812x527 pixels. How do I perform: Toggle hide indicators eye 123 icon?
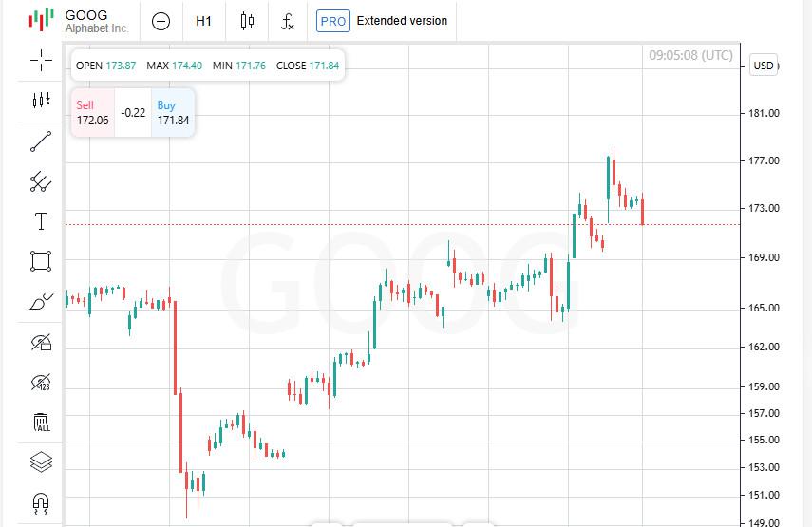pyautogui.click(x=41, y=383)
